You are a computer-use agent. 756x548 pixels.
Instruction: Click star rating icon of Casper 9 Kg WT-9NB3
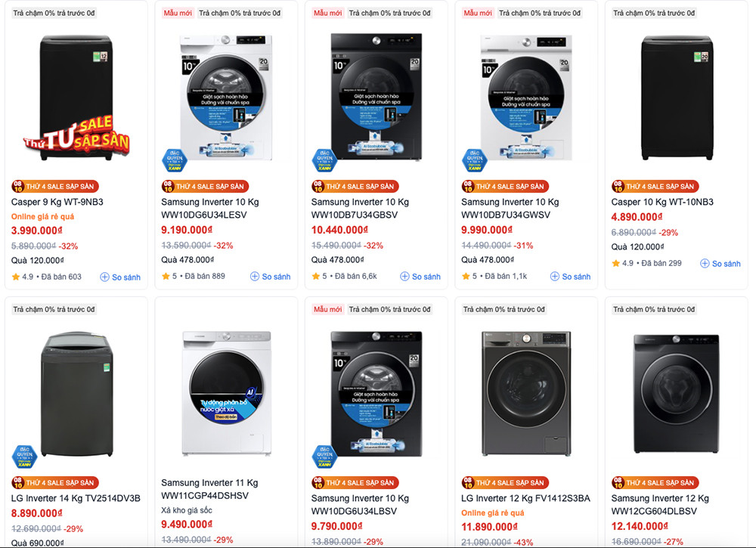pyautogui.click(x=16, y=277)
